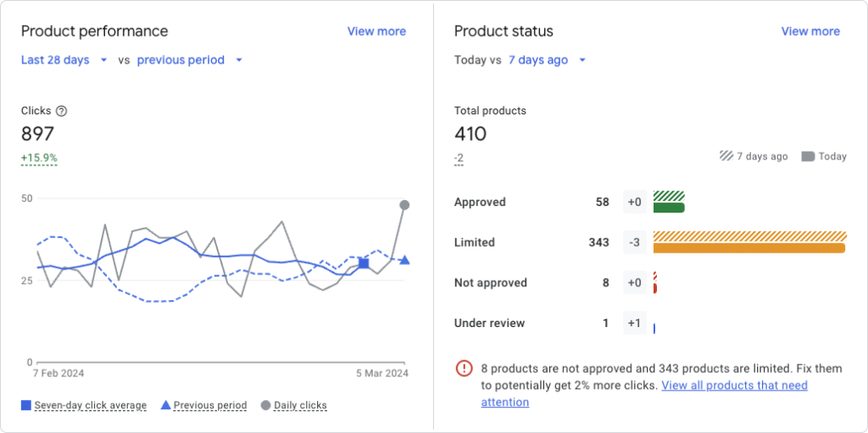The height and width of the screenshot is (433, 868).
Task: Open the Last 28 days dropdown
Action: tap(64, 60)
